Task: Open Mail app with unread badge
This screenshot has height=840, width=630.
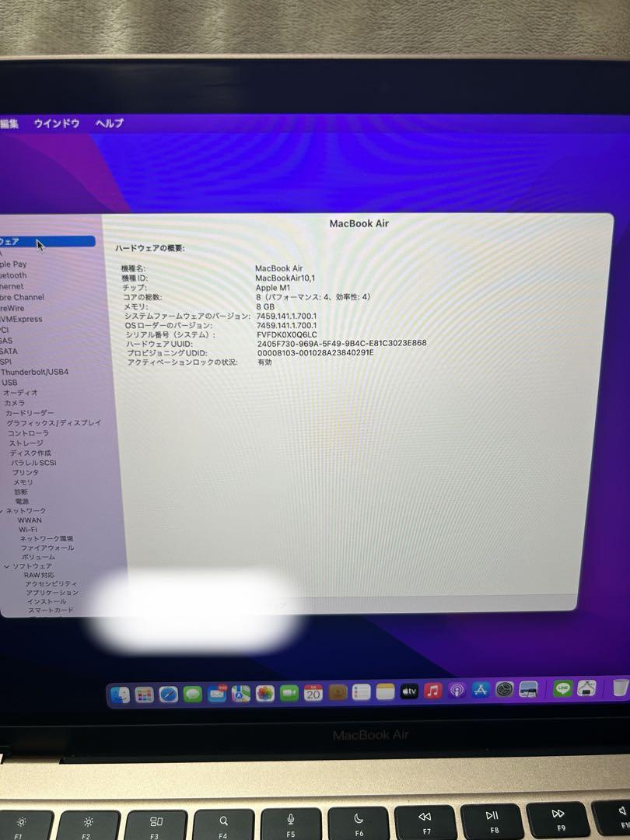Action: click(217, 694)
